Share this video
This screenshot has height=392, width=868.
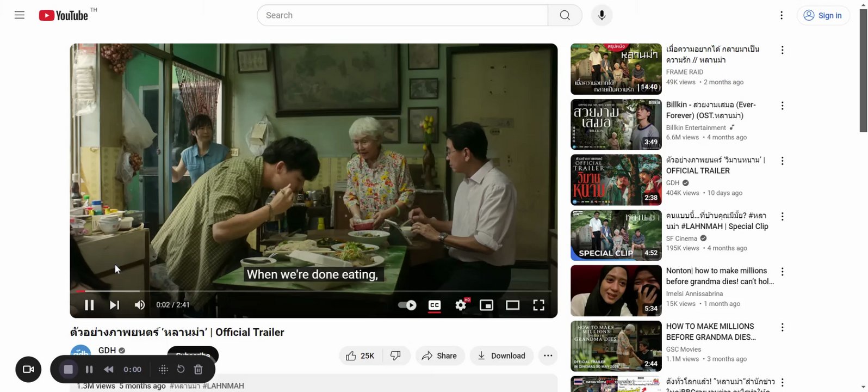(x=440, y=356)
